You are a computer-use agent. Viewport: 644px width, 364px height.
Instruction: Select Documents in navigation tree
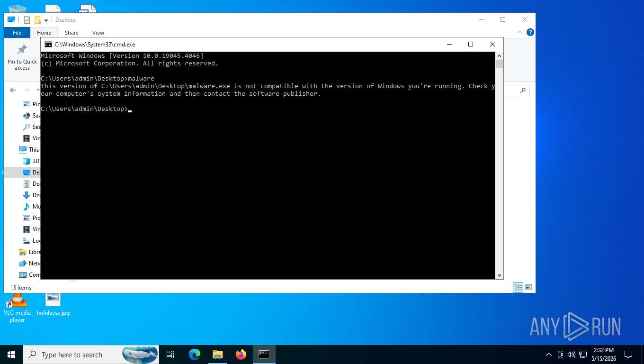pos(31,184)
